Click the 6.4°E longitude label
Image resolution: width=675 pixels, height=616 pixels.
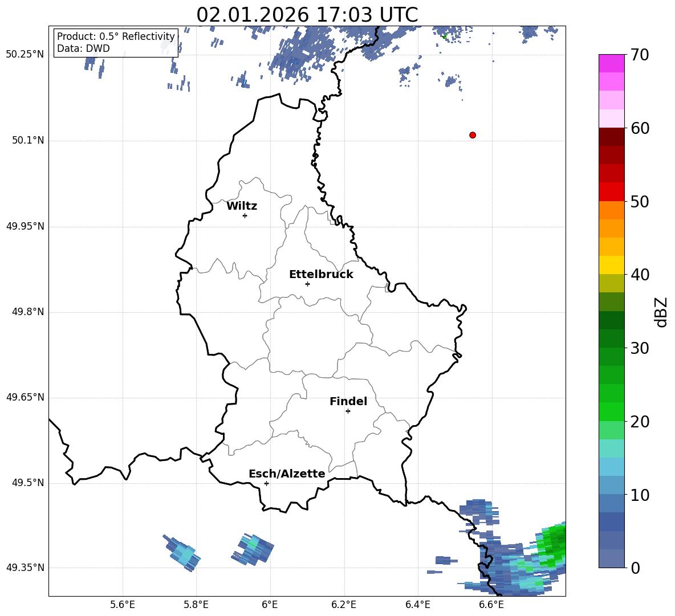pyautogui.click(x=417, y=605)
